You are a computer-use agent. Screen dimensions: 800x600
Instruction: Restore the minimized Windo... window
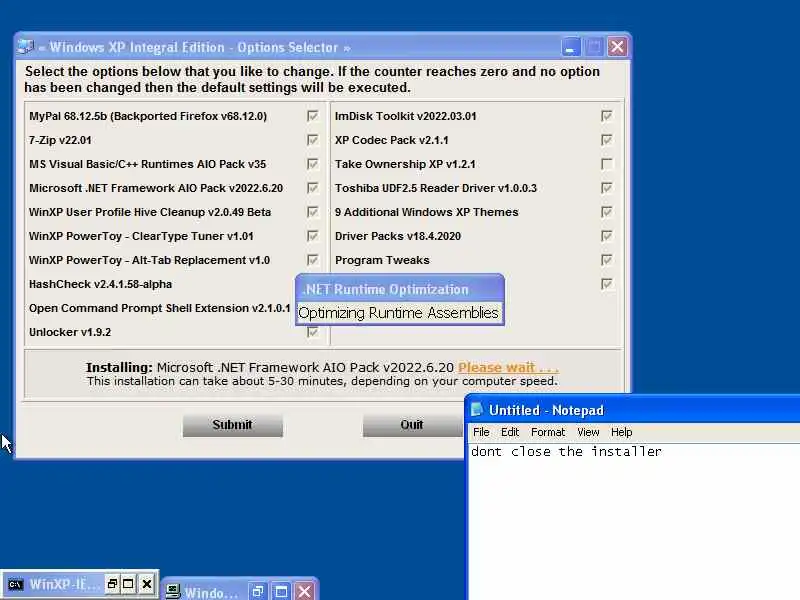[258, 592]
